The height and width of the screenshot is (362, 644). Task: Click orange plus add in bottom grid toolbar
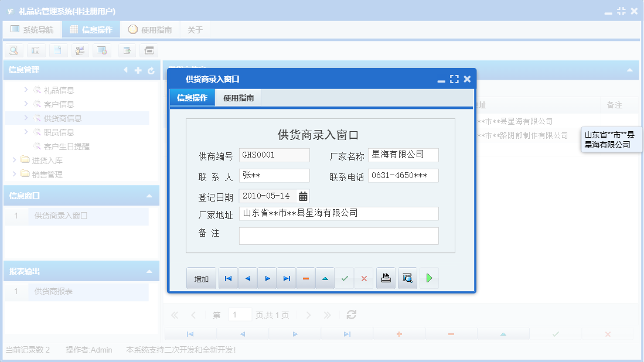pyautogui.click(x=399, y=334)
